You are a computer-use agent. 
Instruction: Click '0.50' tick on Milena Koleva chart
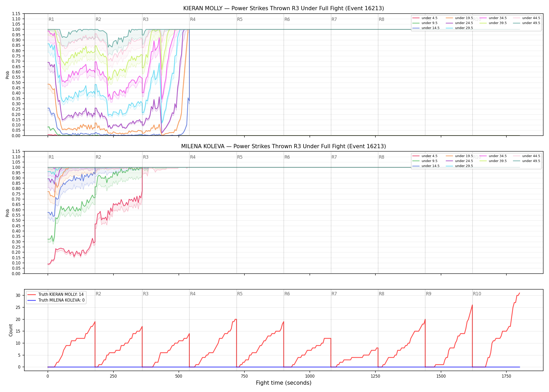pyautogui.click(x=16, y=221)
